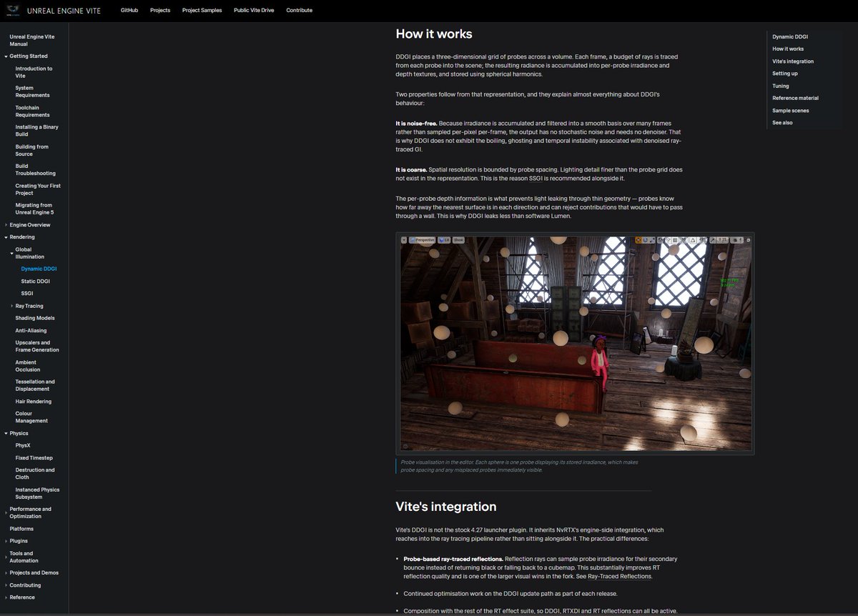The image size is (858, 616).
Task: Open Building from Source page
Action: pyautogui.click(x=32, y=150)
